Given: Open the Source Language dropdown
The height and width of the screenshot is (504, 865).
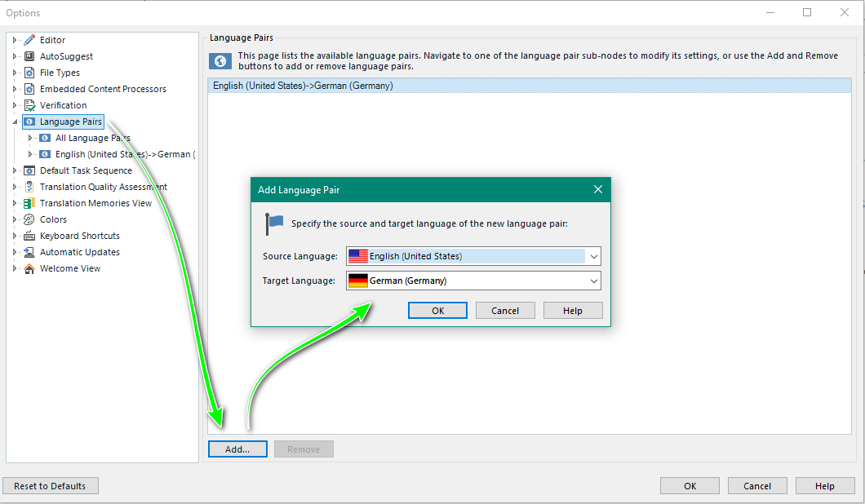Looking at the screenshot, I should 593,256.
